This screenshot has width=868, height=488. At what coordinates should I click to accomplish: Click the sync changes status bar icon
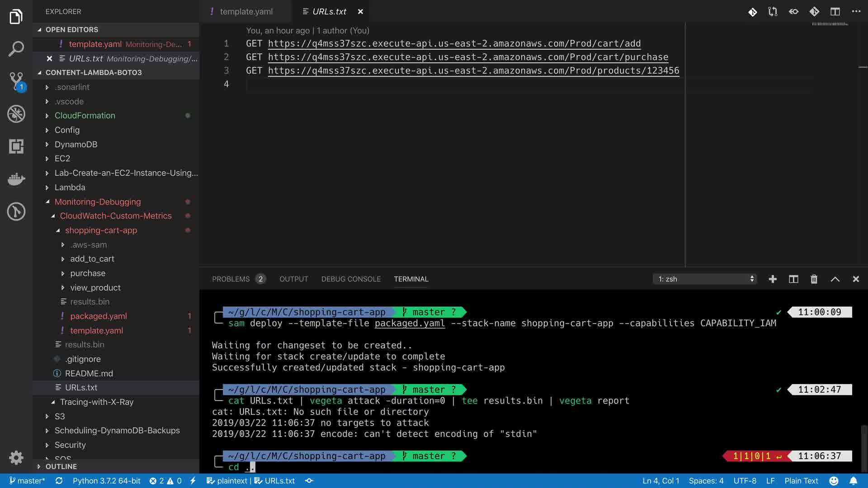pyautogui.click(x=59, y=481)
